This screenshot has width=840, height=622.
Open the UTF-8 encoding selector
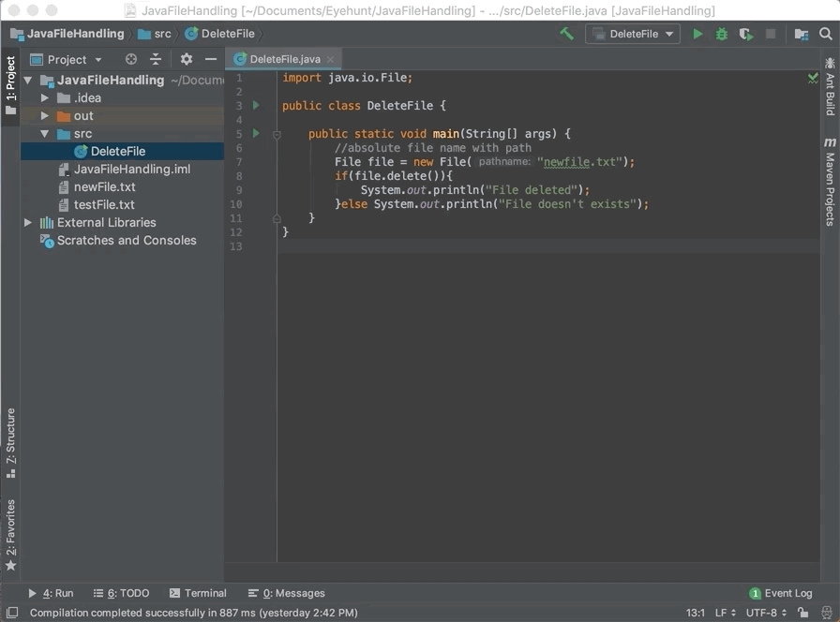[766, 613]
